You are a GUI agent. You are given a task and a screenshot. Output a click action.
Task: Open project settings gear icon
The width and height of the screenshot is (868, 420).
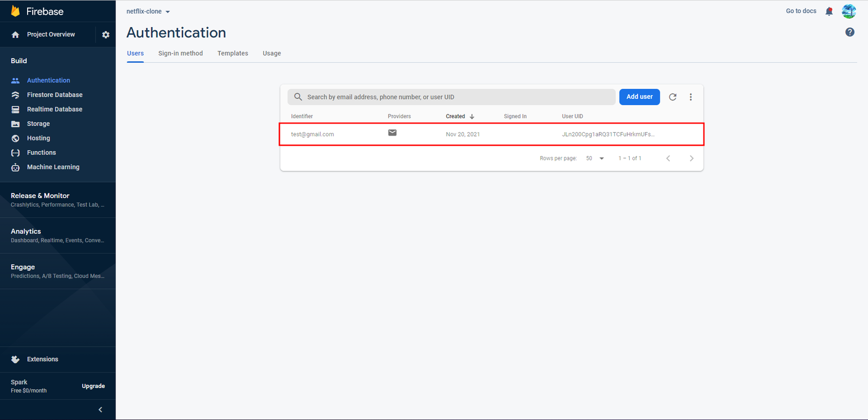tap(106, 35)
